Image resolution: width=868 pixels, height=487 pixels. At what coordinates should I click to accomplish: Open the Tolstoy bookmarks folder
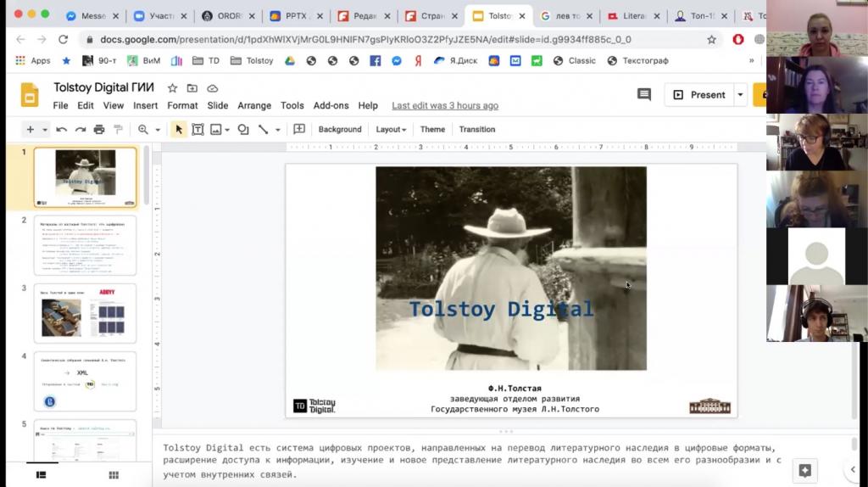coord(252,61)
